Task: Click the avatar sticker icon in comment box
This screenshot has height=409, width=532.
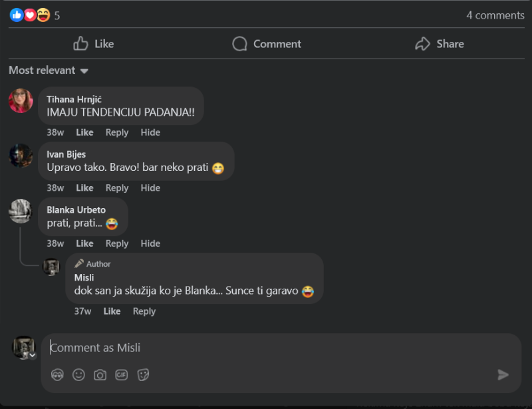Action: click(57, 374)
